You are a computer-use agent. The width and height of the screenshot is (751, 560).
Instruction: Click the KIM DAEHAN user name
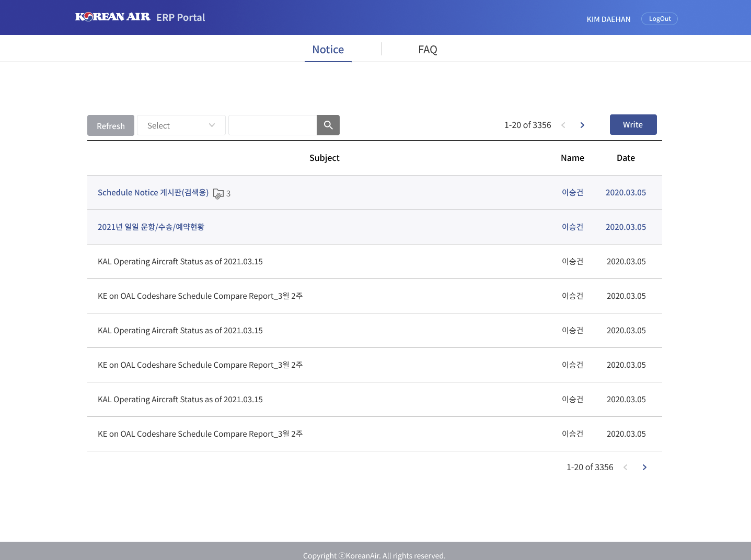[608, 19]
